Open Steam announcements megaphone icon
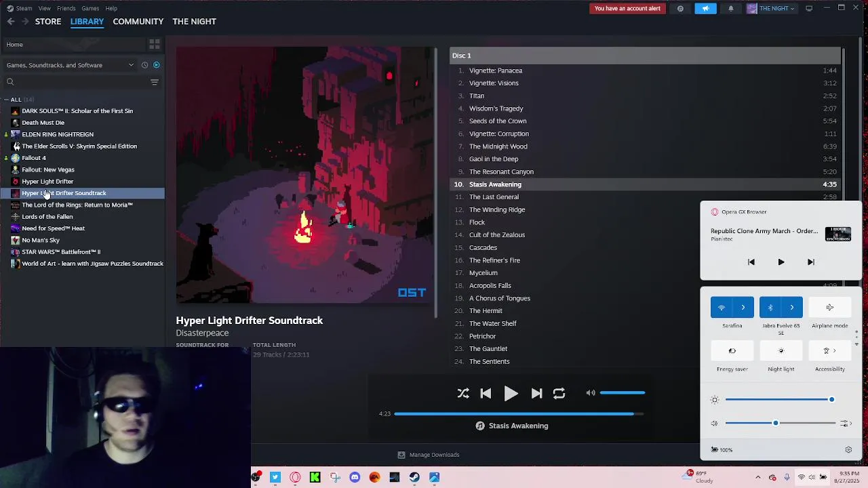Screen dimensions: 868x488 [705, 8]
